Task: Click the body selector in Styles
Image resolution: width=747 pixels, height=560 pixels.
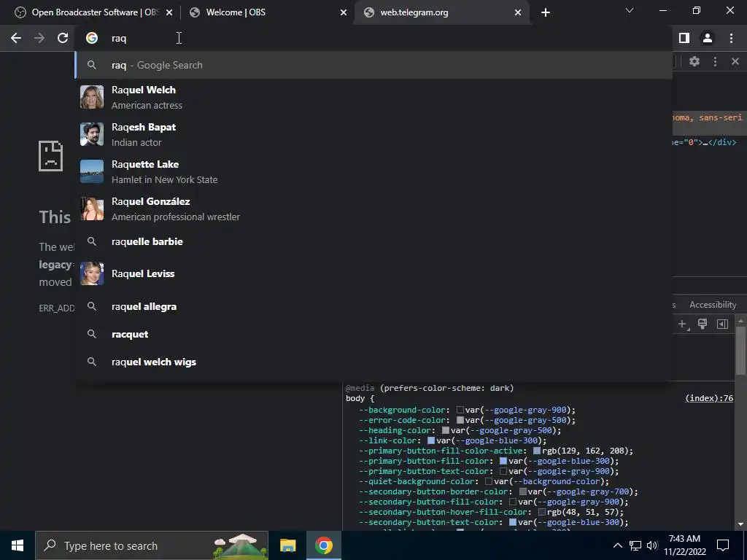Action: click(x=355, y=399)
